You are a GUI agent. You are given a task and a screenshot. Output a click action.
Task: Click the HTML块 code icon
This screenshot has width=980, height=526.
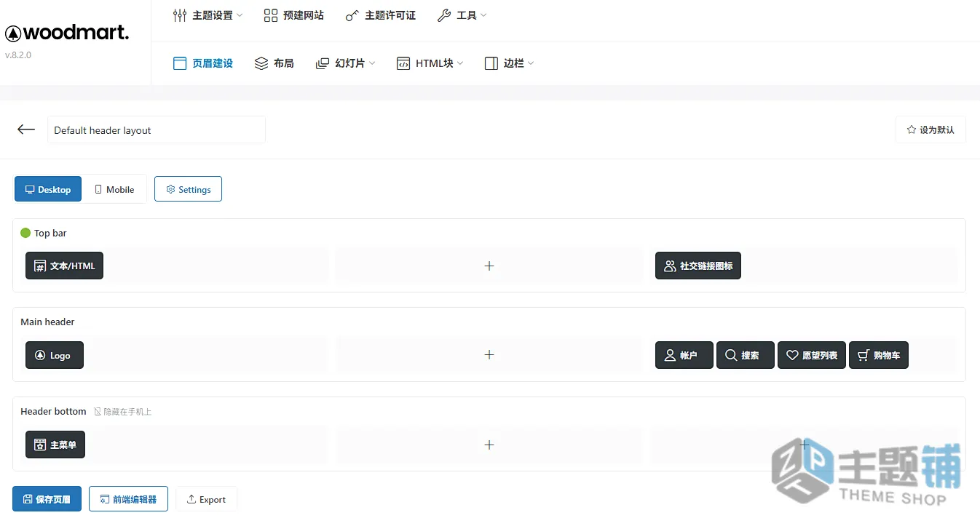pyautogui.click(x=403, y=63)
